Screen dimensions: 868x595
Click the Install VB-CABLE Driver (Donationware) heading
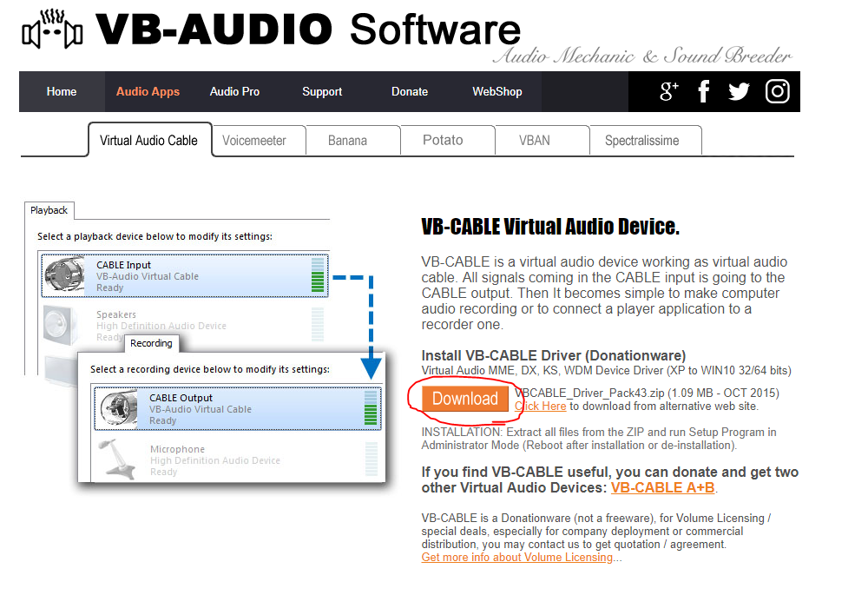click(554, 355)
